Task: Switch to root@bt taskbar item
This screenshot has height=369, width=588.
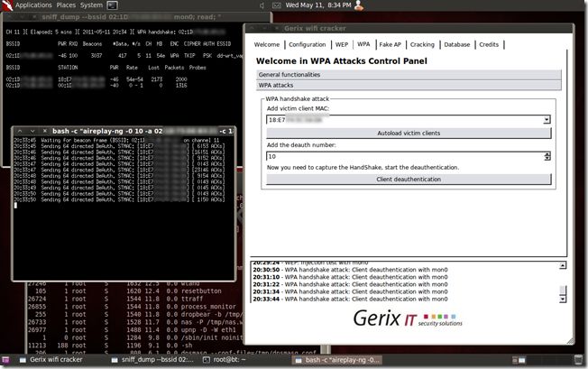Action: [225, 360]
